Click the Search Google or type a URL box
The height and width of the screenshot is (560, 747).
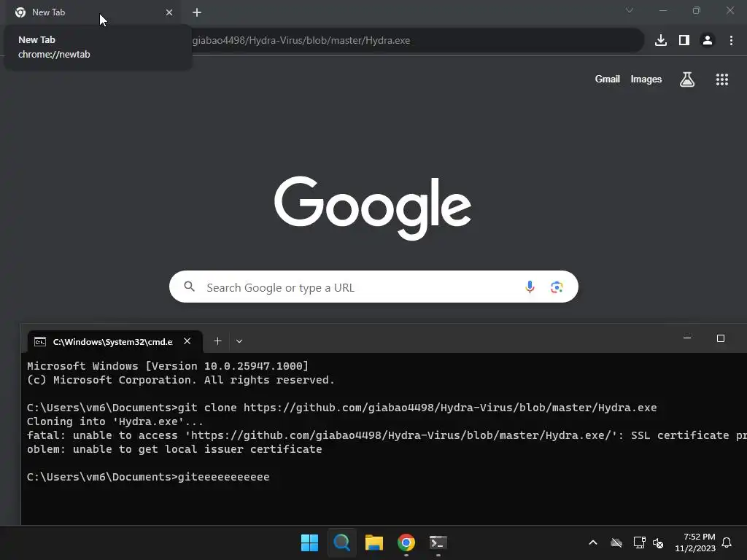pyautogui.click(x=373, y=287)
